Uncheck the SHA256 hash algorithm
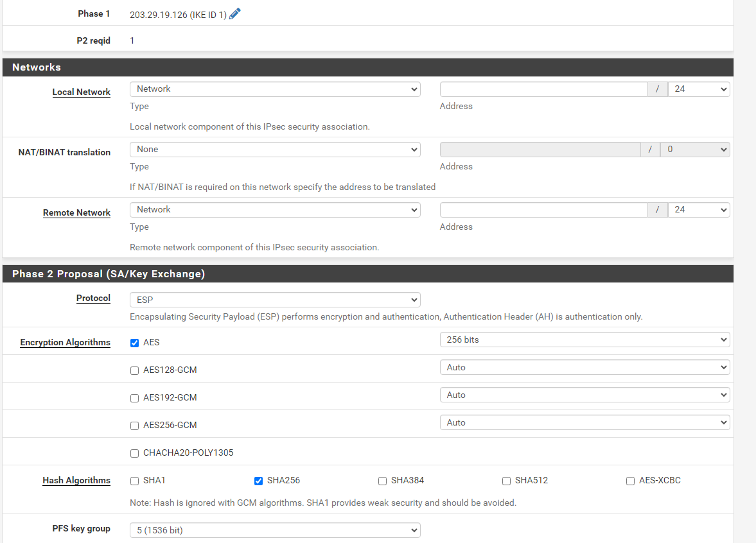756x543 pixels. tap(258, 481)
